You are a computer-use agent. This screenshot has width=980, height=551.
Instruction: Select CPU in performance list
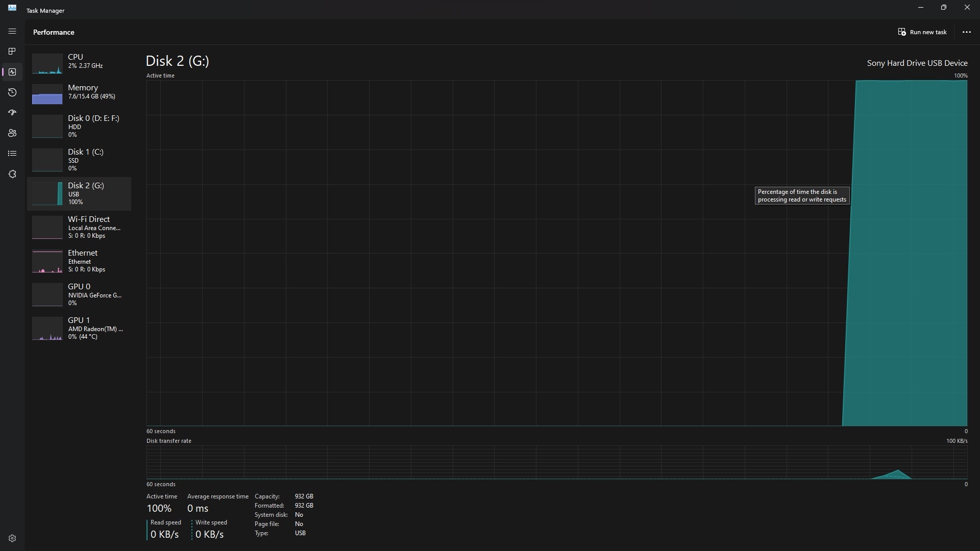79,61
